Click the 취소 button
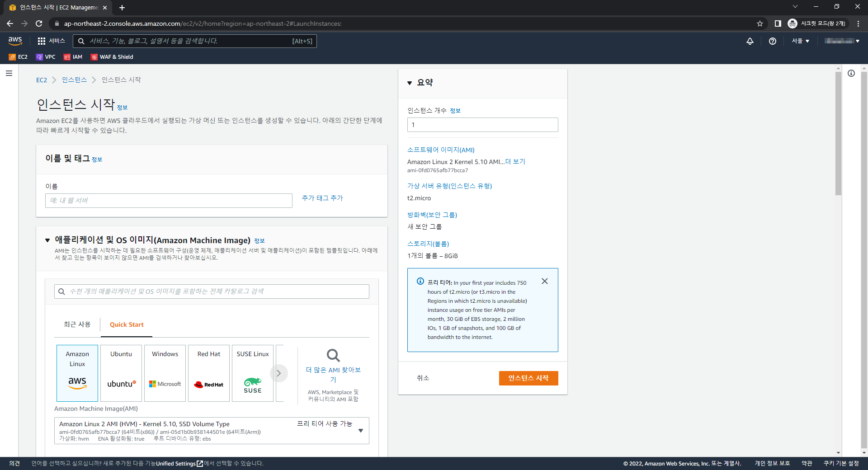This screenshot has height=470, width=868. 423,378
